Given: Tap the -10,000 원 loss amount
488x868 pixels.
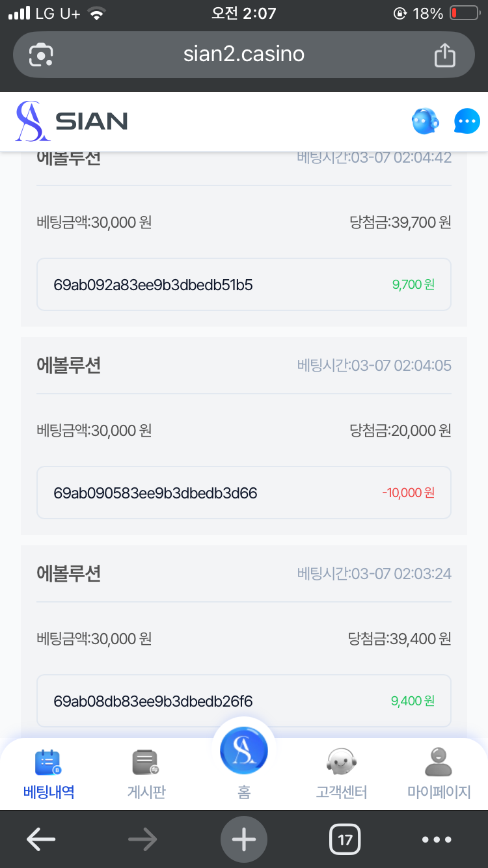Looking at the screenshot, I should pyautogui.click(x=408, y=493).
